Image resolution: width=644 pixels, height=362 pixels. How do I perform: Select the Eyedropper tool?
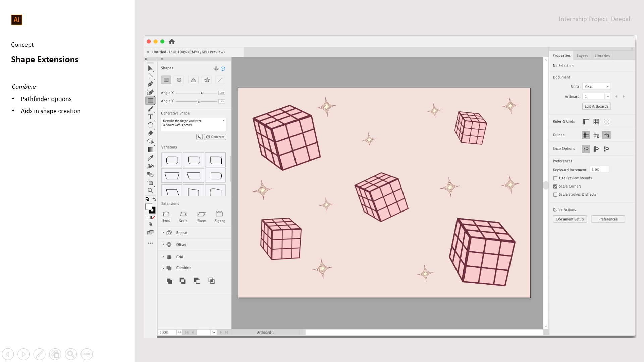tap(150, 158)
